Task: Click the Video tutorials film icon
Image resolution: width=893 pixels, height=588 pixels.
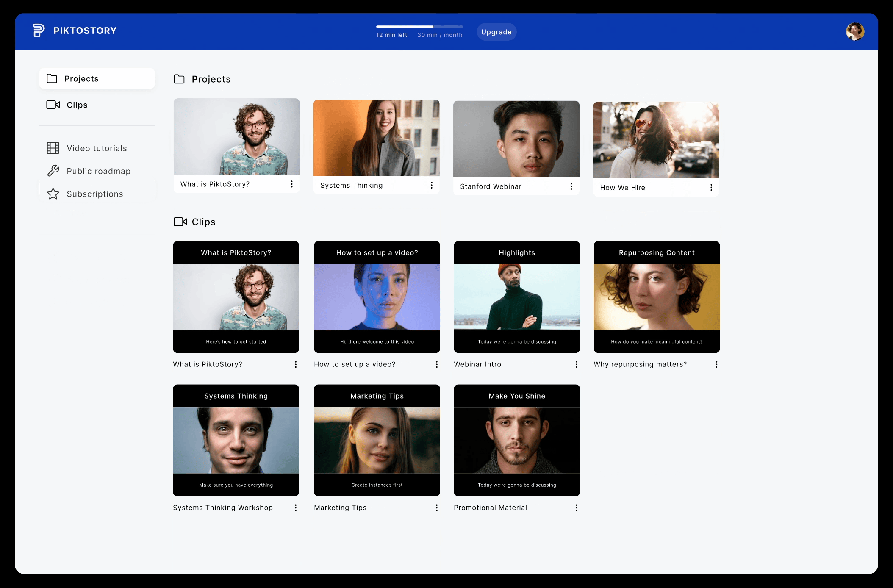Action: pos(53,148)
